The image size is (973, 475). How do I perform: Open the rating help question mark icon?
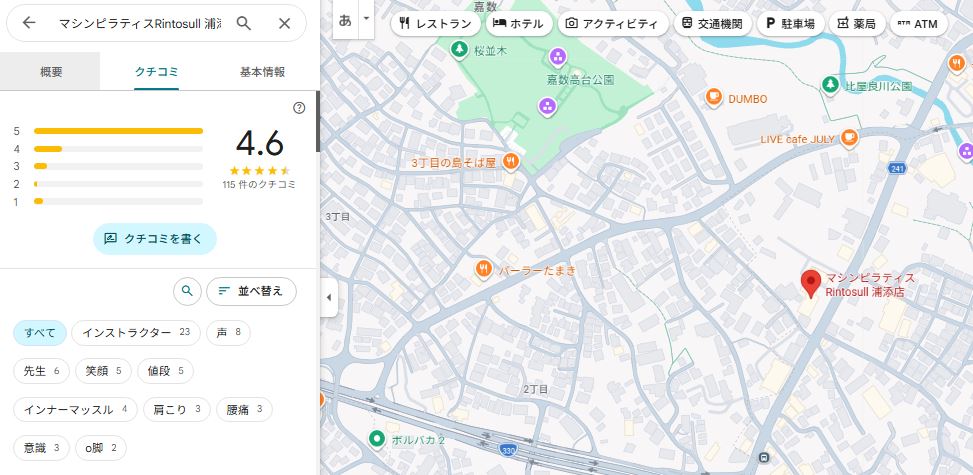tap(299, 108)
